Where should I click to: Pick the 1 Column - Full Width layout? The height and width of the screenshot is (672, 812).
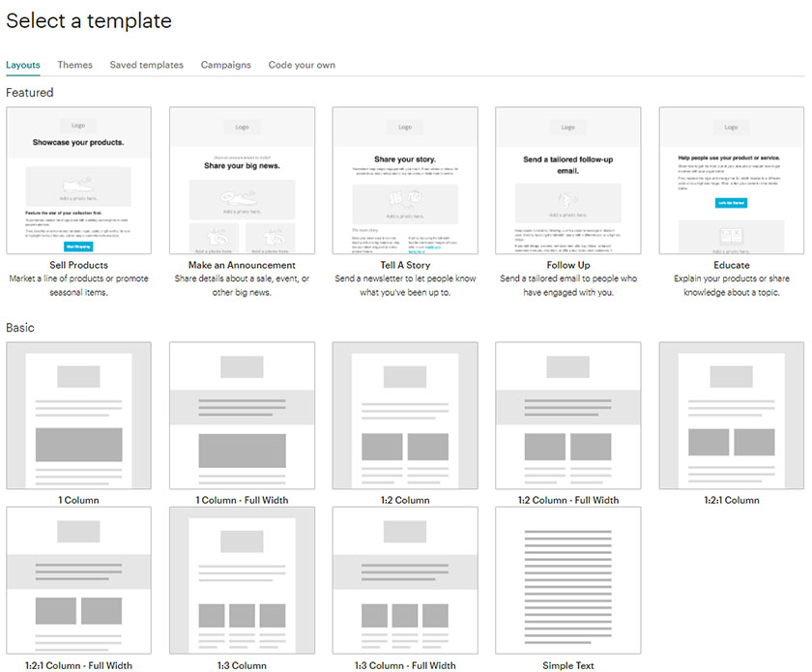point(242,416)
